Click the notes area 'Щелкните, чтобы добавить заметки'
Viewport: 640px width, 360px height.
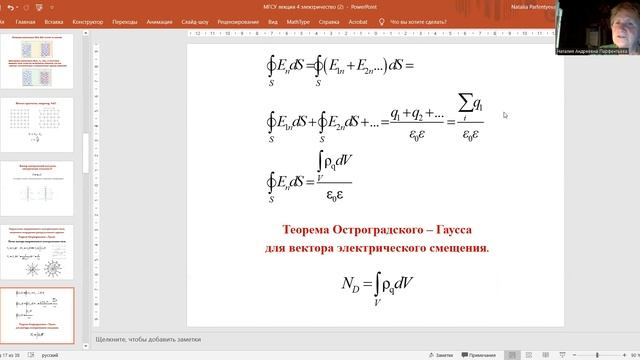pyautogui.click(x=148, y=339)
